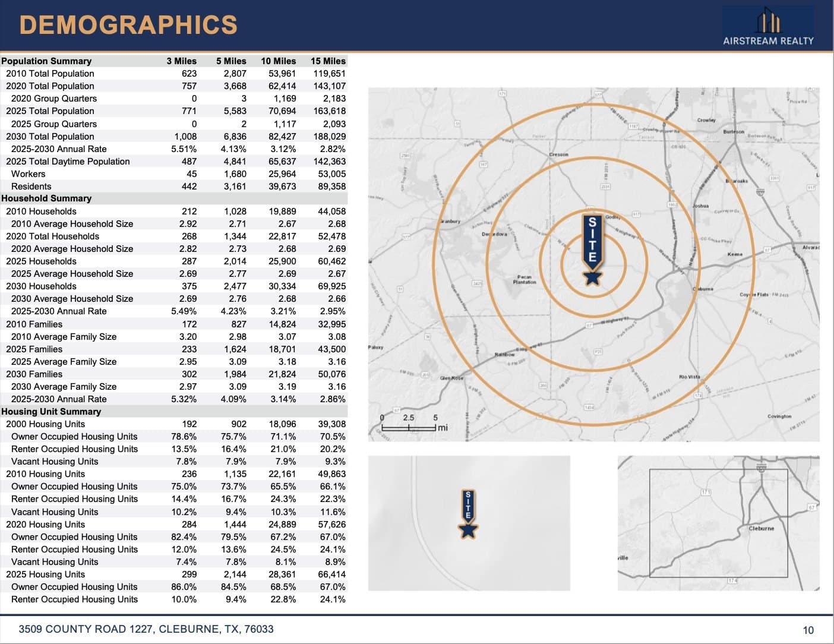
Task: Select the 2030 Households row label
Action: click(x=41, y=286)
